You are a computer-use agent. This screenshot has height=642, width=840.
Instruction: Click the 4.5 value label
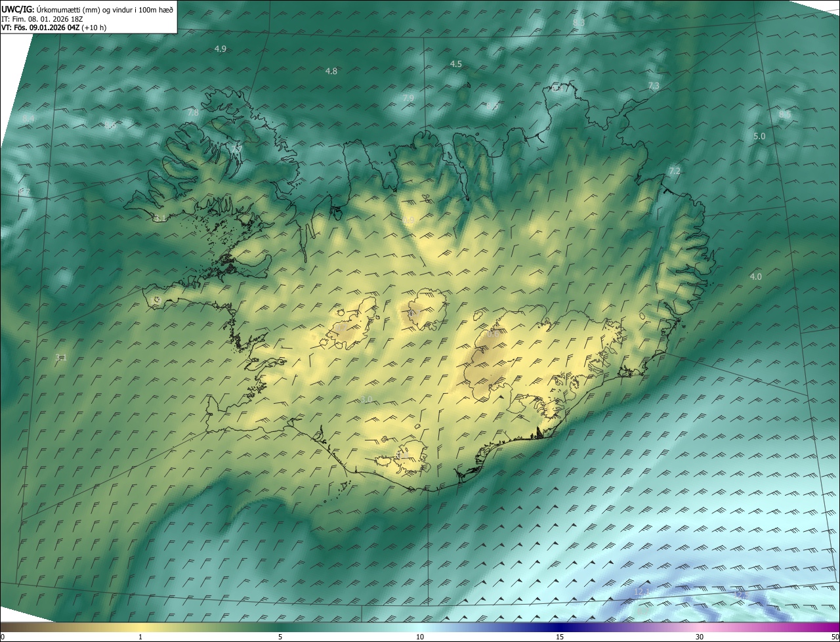tap(456, 64)
